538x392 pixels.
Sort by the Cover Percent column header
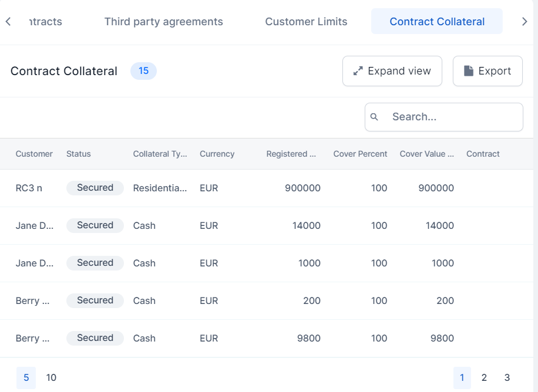(x=360, y=154)
